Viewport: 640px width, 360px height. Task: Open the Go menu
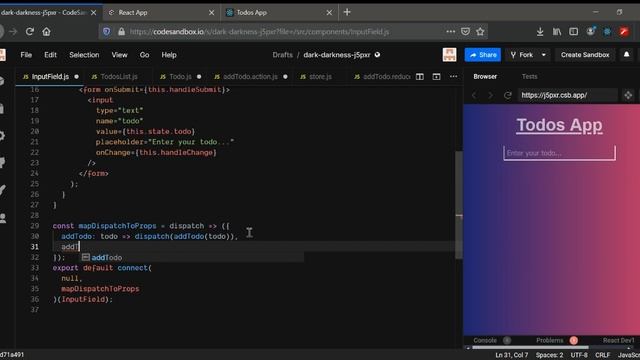coord(144,55)
